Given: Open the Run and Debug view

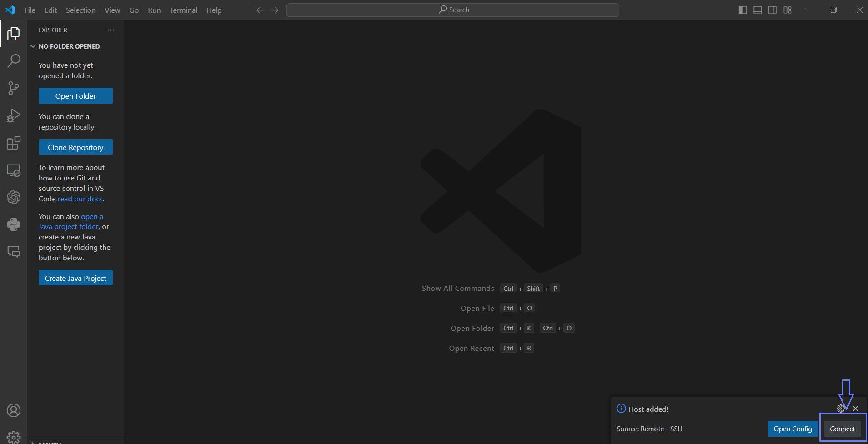Looking at the screenshot, I should [x=14, y=115].
